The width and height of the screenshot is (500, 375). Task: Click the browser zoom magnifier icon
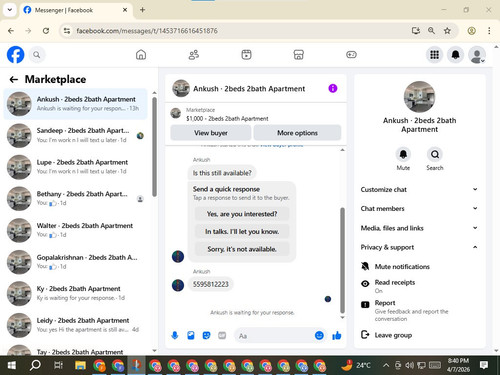431,31
